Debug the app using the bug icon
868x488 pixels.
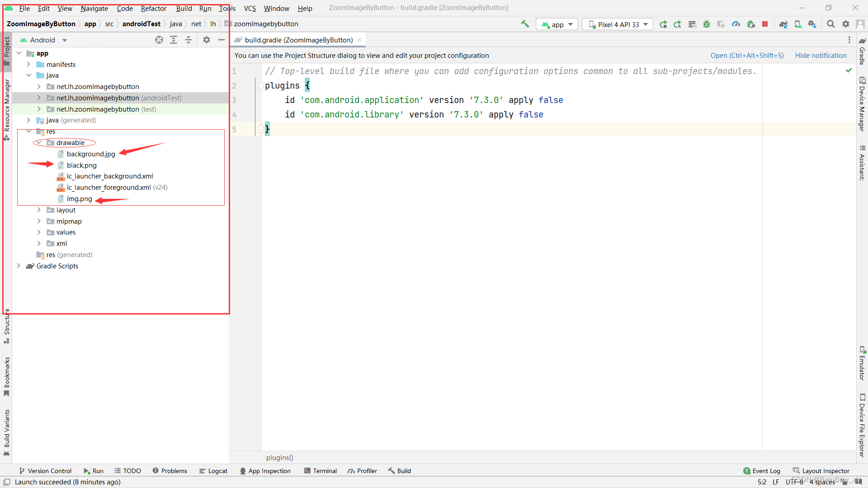point(707,24)
